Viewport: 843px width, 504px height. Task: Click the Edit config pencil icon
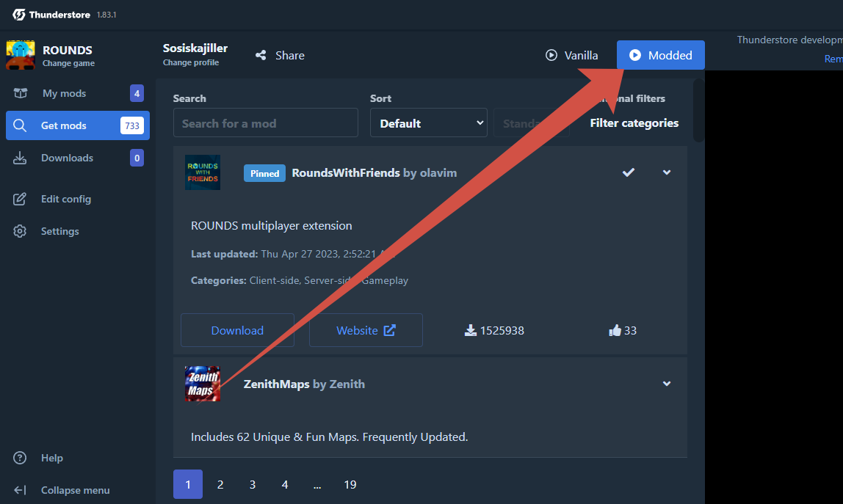(x=20, y=199)
